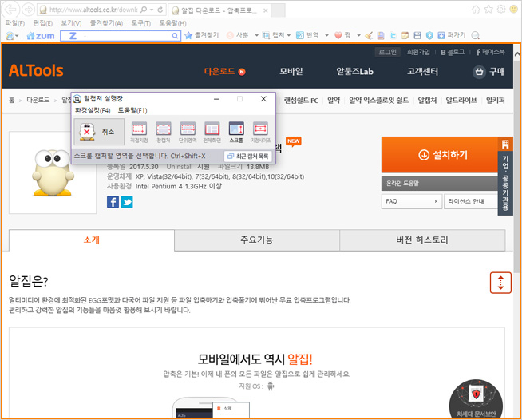Open the 구매 shopping basket link
The image size is (522, 420).
[488, 71]
